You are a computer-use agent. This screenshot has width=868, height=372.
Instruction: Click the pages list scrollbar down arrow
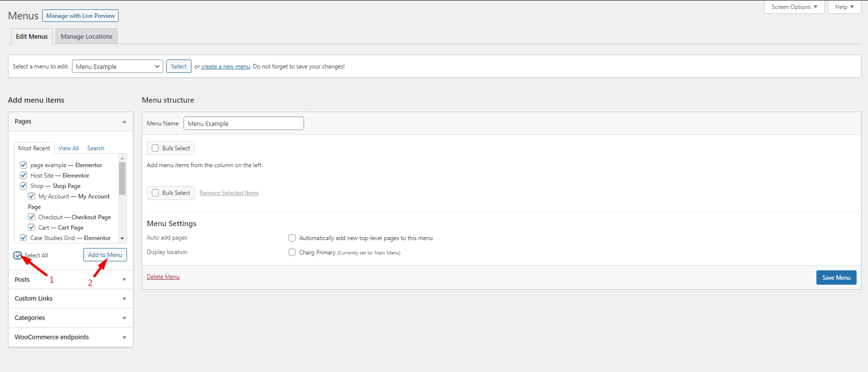coord(123,239)
